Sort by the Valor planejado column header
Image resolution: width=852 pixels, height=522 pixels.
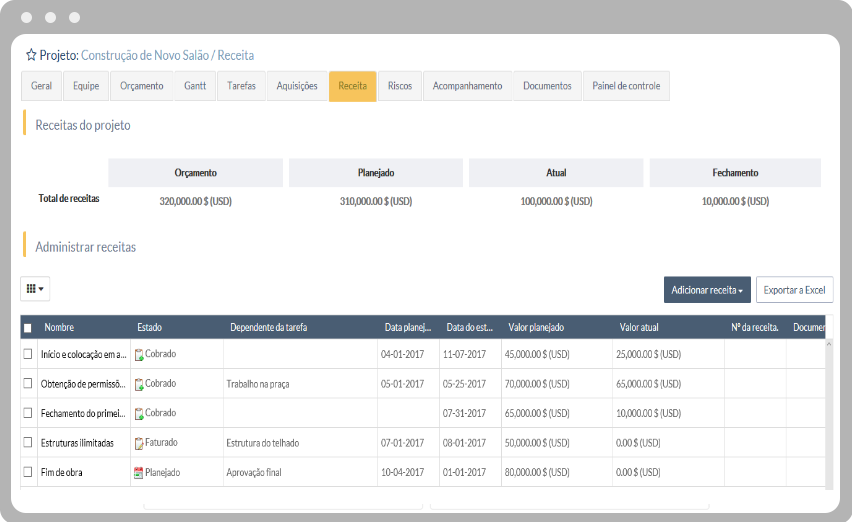[536, 328]
